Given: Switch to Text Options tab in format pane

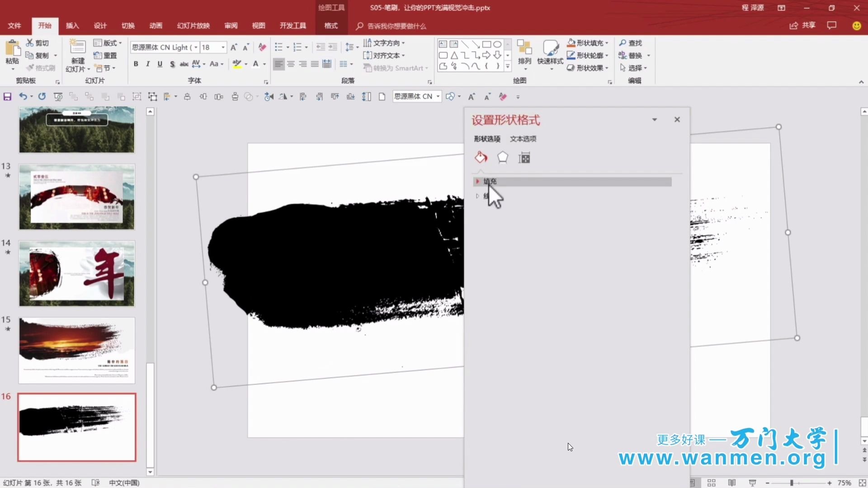Looking at the screenshot, I should [523, 139].
